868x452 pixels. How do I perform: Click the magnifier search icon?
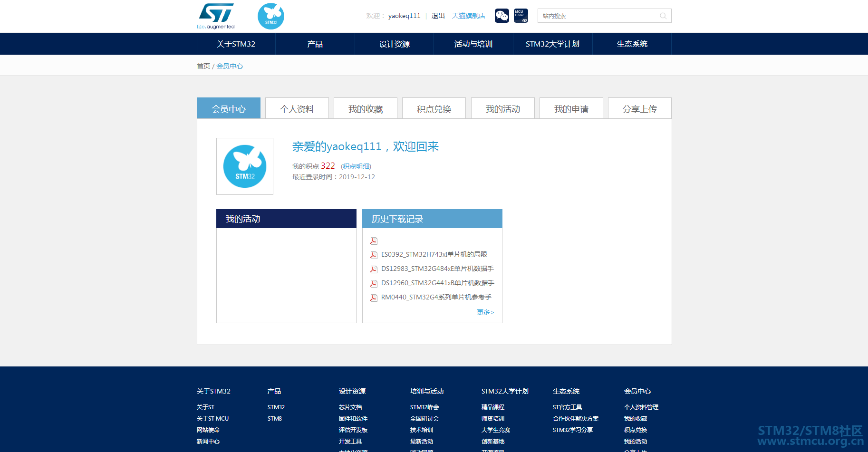pos(663,16)
